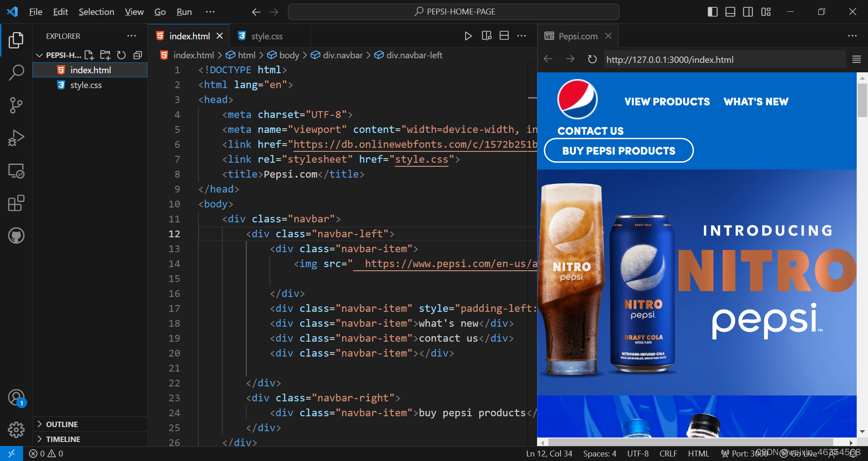Go forward in the preview browser

(570, 59)
